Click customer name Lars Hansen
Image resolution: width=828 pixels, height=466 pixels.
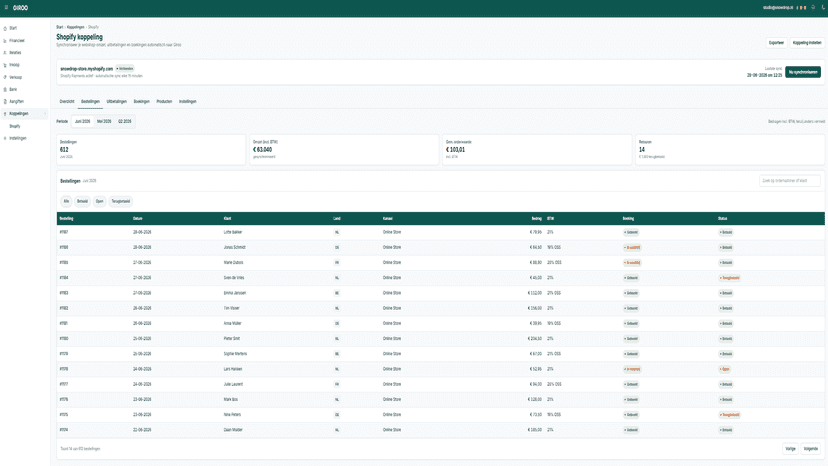coord(233,369)
